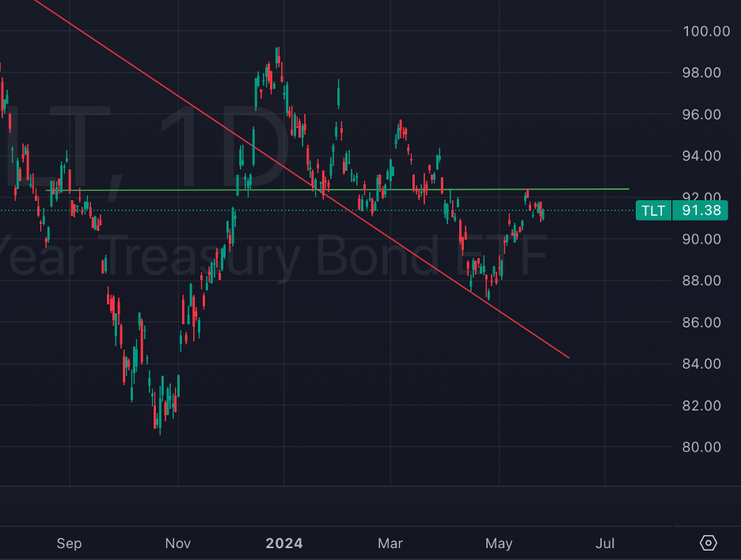Click the Sep label on time axis
This screenshot has width=741, height=560.
click(x=69, y=543)
